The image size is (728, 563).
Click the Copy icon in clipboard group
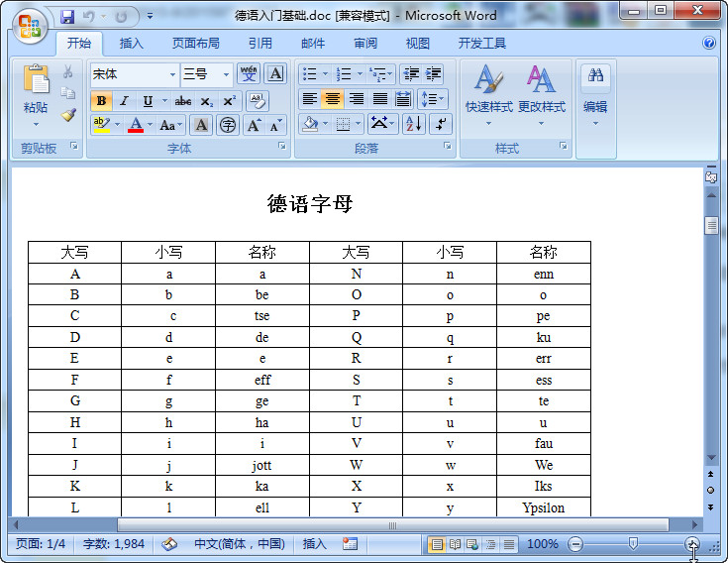click(67, 92)
